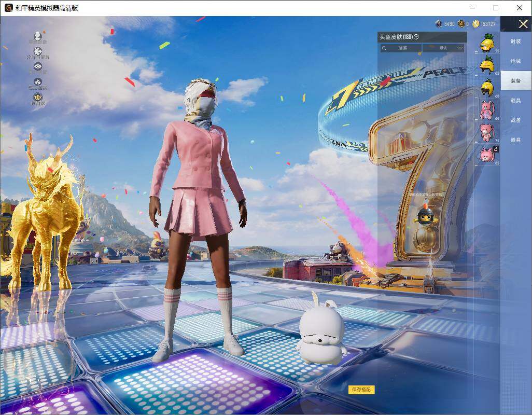Image resolution: width=532 pixels, height=415 pixels.
Task: Select the pineapple helmet skin labeled 68
Action: click(x=487, y=88)
